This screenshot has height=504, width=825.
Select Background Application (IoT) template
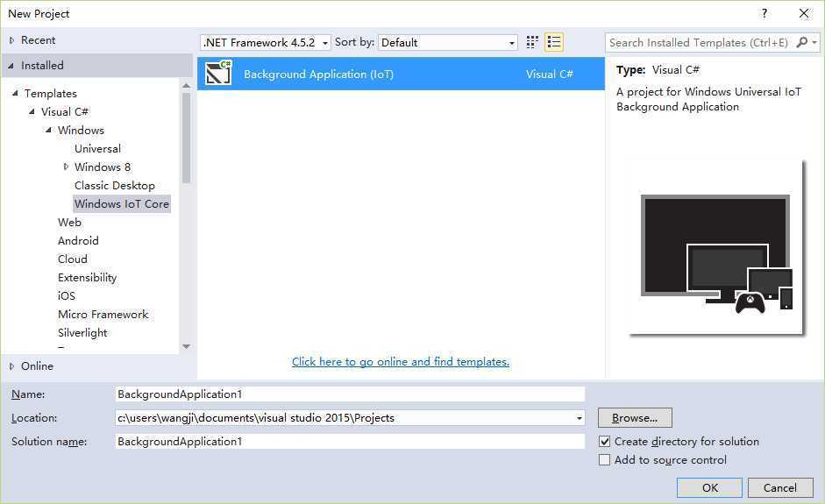coord(401,74)
